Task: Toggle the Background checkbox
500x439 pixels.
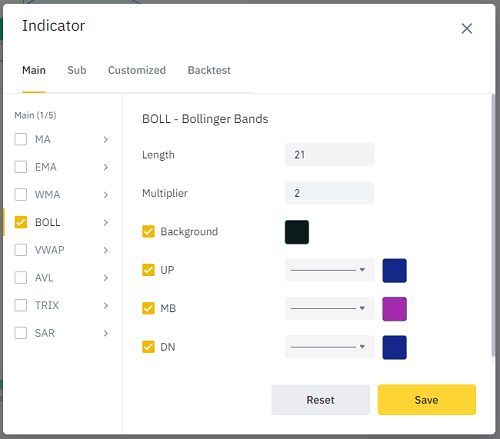Action: [148, 232]
